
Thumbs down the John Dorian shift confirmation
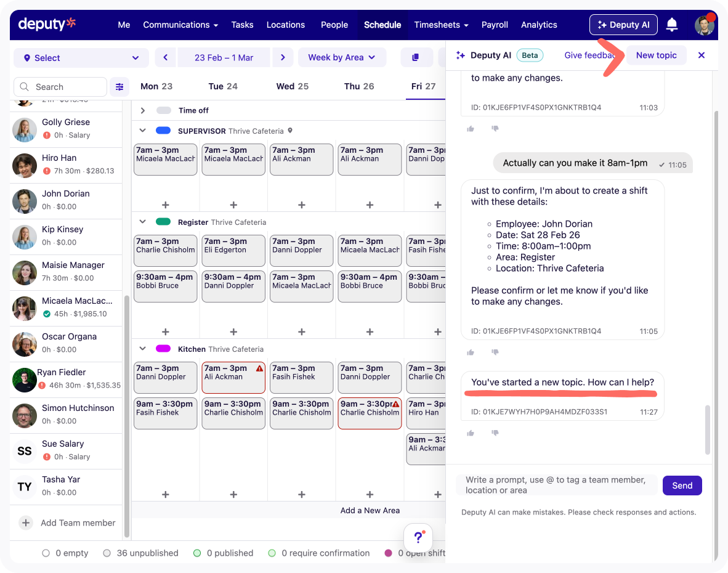pos(495,352)
